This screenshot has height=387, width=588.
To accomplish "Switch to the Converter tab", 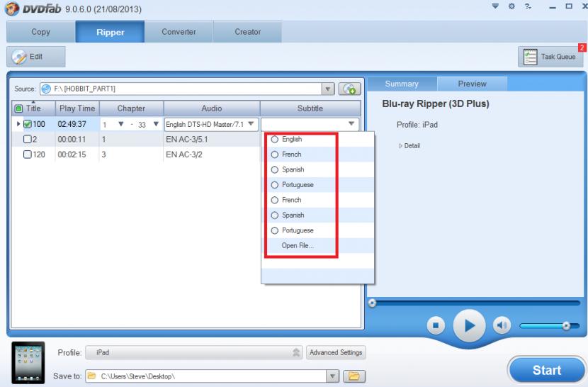I will 179,32.
